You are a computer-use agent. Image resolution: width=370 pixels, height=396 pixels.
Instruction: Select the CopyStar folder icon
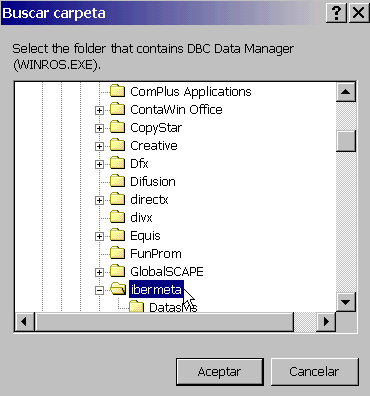click(x=117, y=127)
